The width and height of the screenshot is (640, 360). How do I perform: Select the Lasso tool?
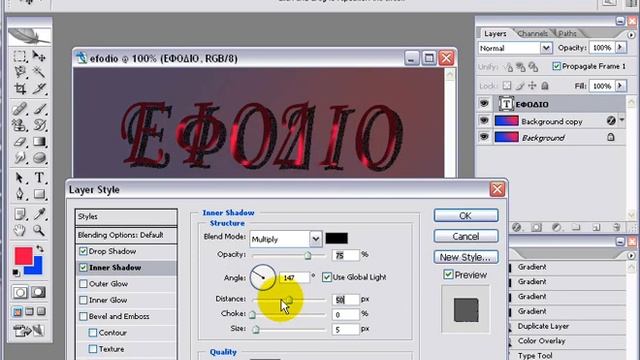20,72
